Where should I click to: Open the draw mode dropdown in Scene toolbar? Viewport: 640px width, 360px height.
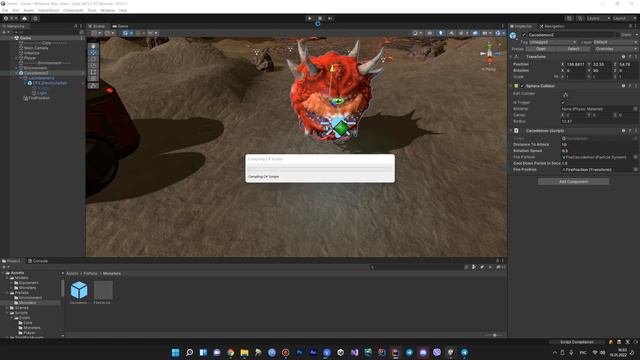click(x=416, y=33)
